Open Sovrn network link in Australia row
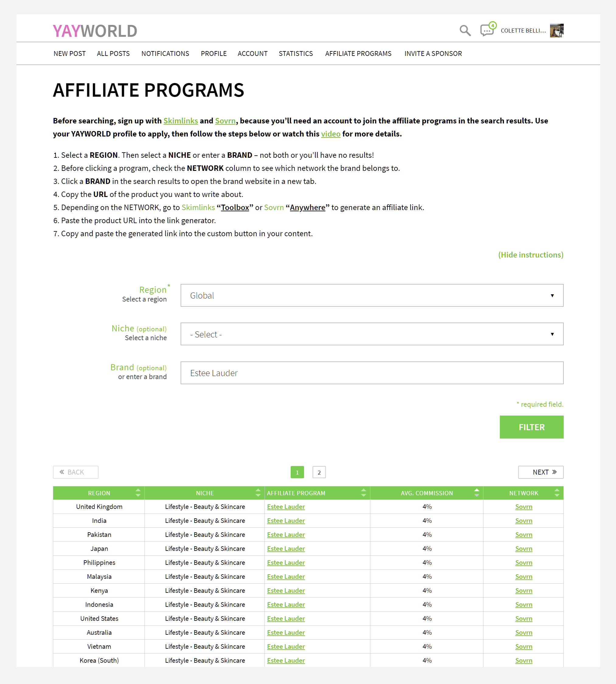 (524, 633)
